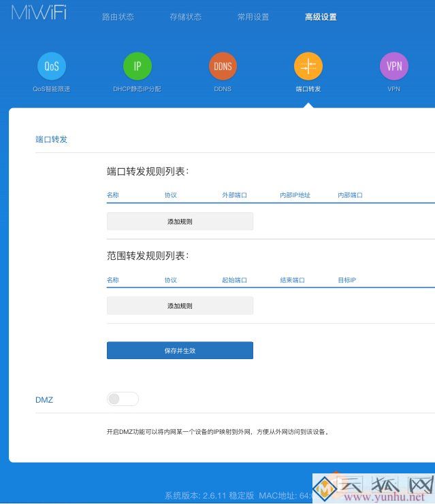Click 添加规则 under 端口转发规则列表

click(x=180, y=221)
